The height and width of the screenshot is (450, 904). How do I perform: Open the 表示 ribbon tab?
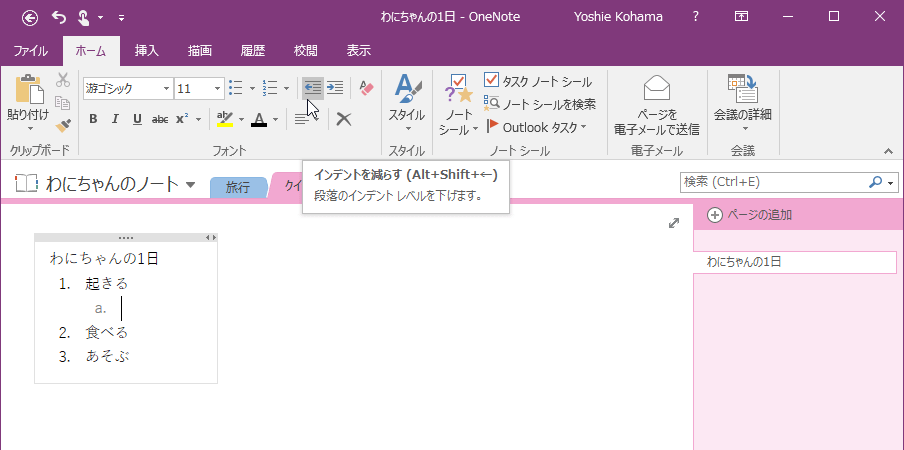[x=359, y=51]
